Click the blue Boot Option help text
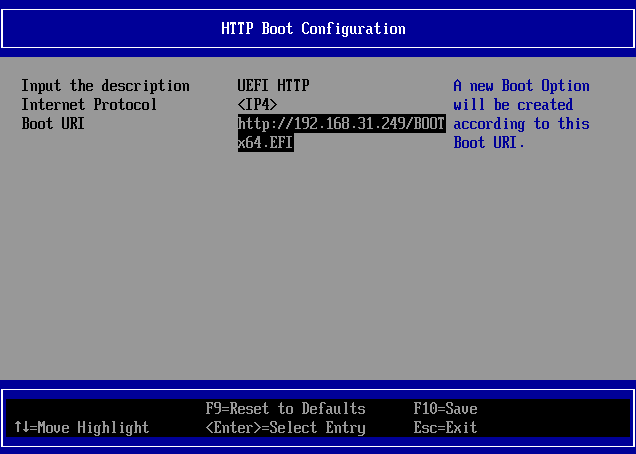 521,114
